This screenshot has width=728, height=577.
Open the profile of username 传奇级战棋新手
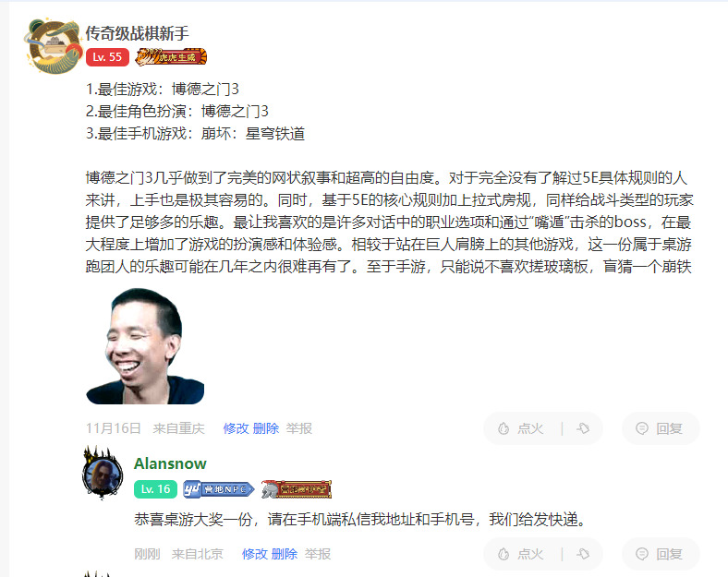137,33
